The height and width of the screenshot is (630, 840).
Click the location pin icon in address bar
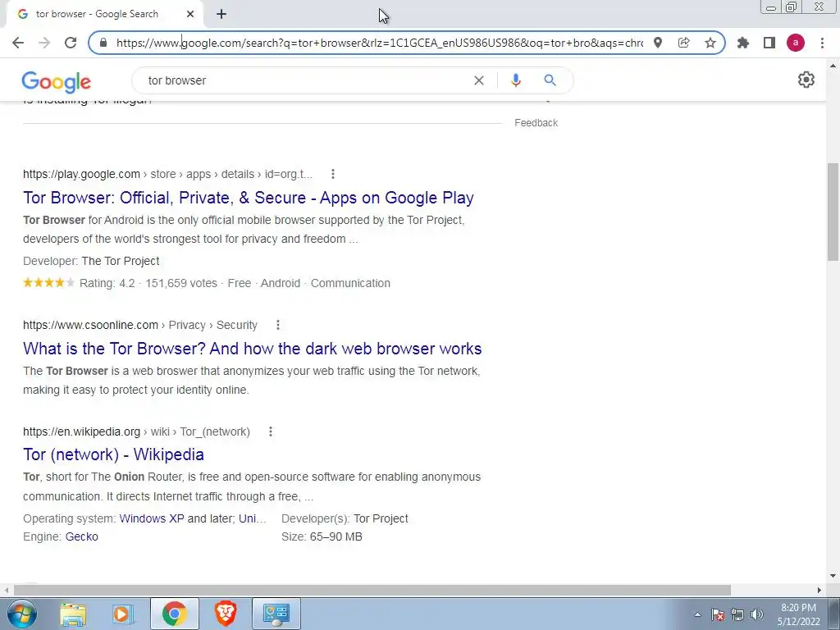click(x=658, y=43)
